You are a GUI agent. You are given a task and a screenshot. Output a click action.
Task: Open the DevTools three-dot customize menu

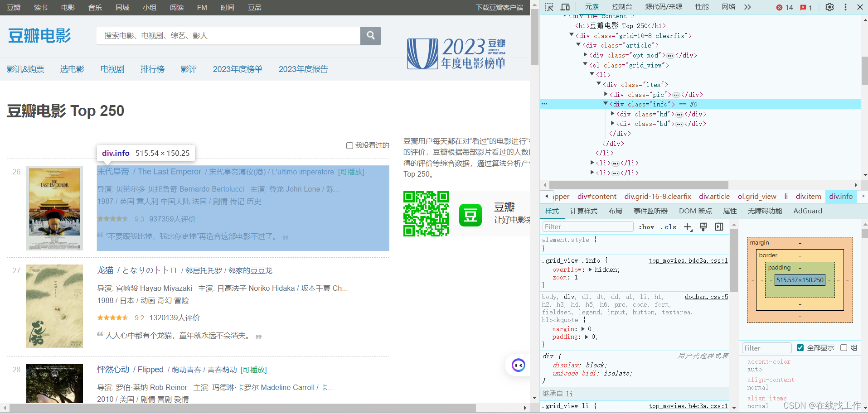tap(845, 7)
